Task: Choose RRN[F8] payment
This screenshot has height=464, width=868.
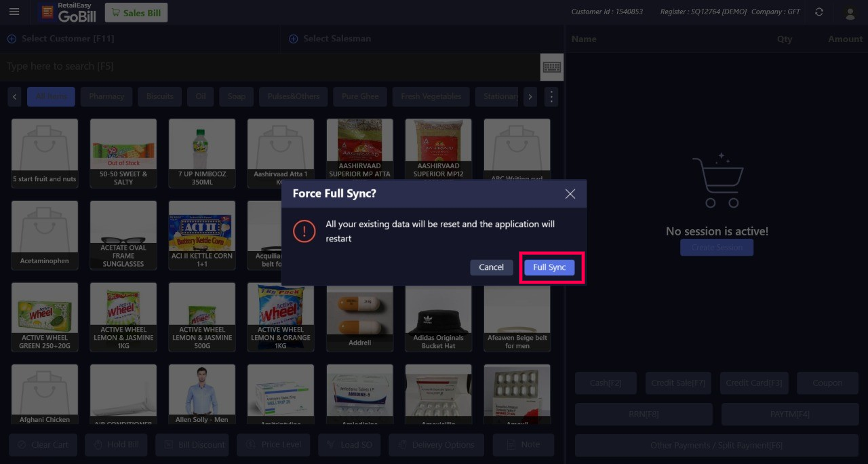Action: click(x=644, y=414)
